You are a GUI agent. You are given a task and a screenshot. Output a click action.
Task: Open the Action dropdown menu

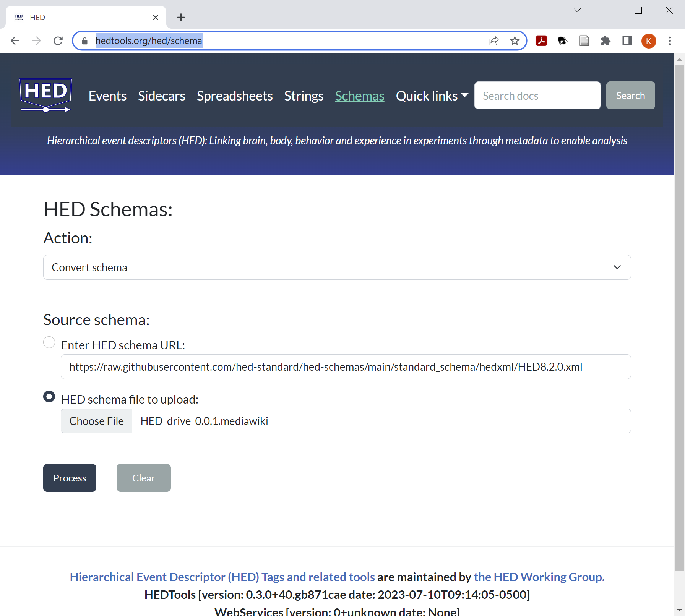tap(337, 267)
